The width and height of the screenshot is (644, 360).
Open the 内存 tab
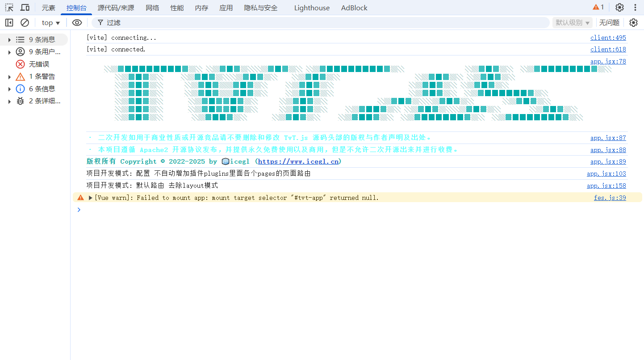(201, 8)
